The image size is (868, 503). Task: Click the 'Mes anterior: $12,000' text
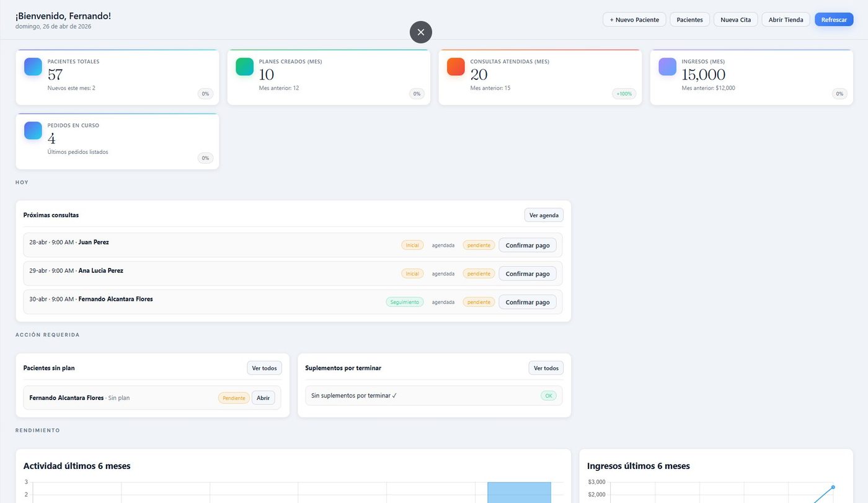(x=708, y=88)
